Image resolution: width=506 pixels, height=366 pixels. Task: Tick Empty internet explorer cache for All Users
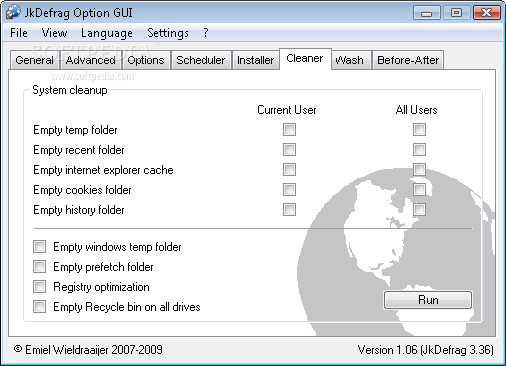[419, 169]
